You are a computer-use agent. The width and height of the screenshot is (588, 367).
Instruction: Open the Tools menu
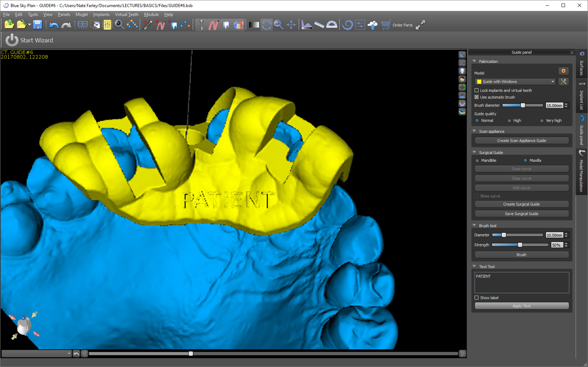coord(33,14)
